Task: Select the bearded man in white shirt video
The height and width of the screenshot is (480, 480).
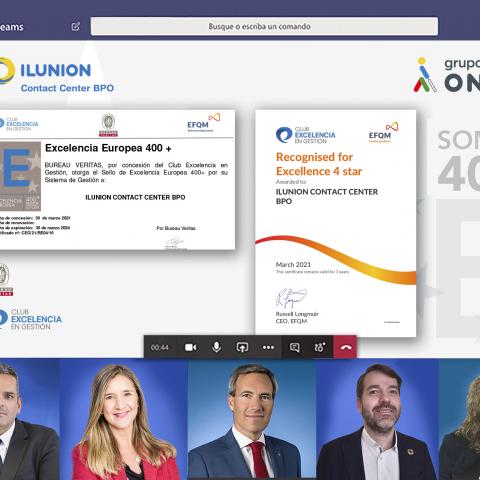Action: pyautogui.click(x=377, y=420)
